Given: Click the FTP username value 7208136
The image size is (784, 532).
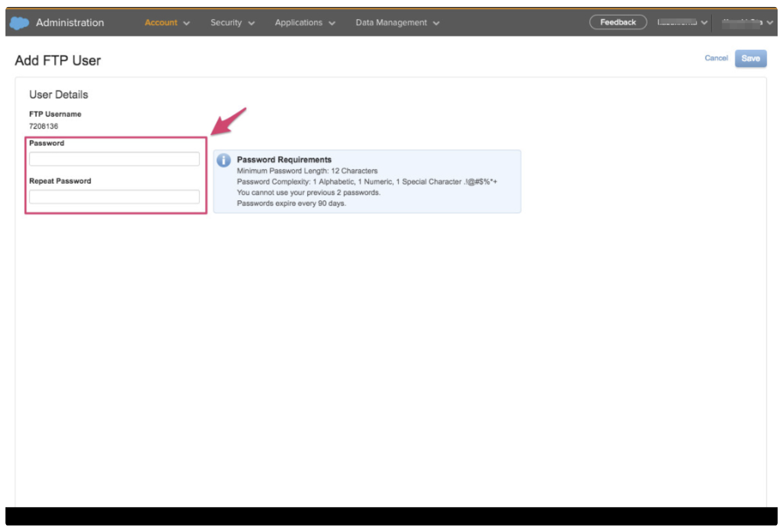Looking at the screenshot, I should (x=44, y=126).
